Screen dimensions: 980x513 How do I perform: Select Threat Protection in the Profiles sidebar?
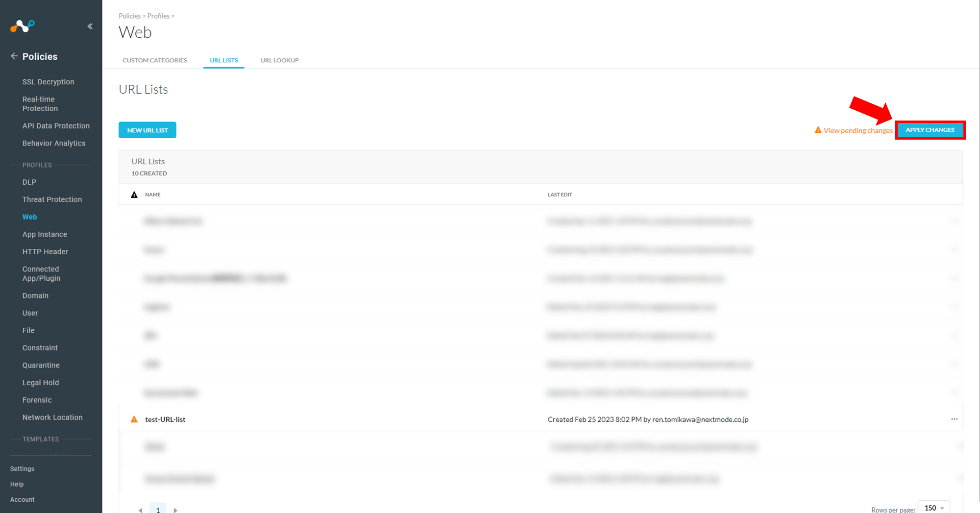pyautogui.click(x=52, y=199)
